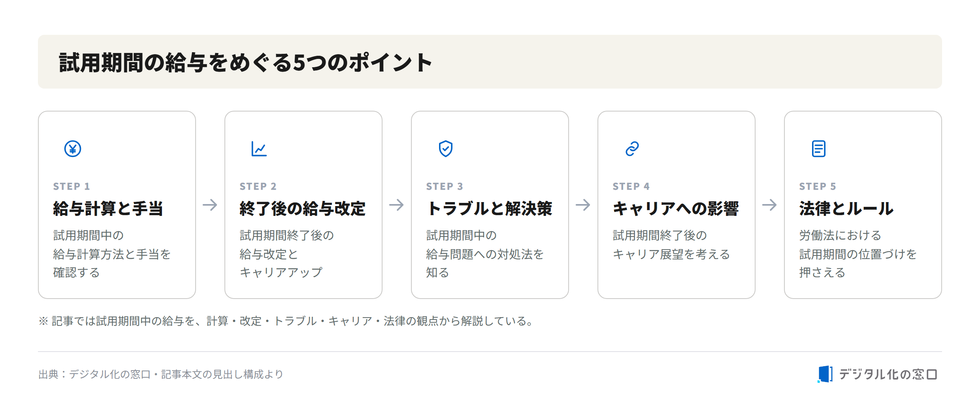
Task: Click the title 試用期間の給与をめぐる5つのポイント
Action: [245, 62]
